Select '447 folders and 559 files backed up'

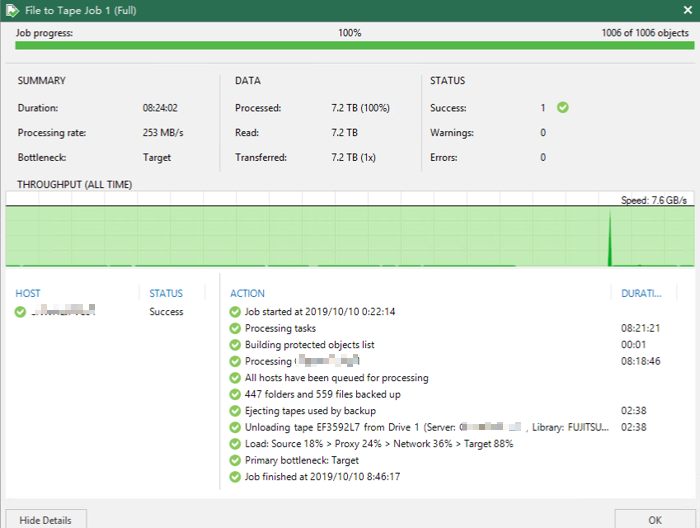tap(323, 395)
